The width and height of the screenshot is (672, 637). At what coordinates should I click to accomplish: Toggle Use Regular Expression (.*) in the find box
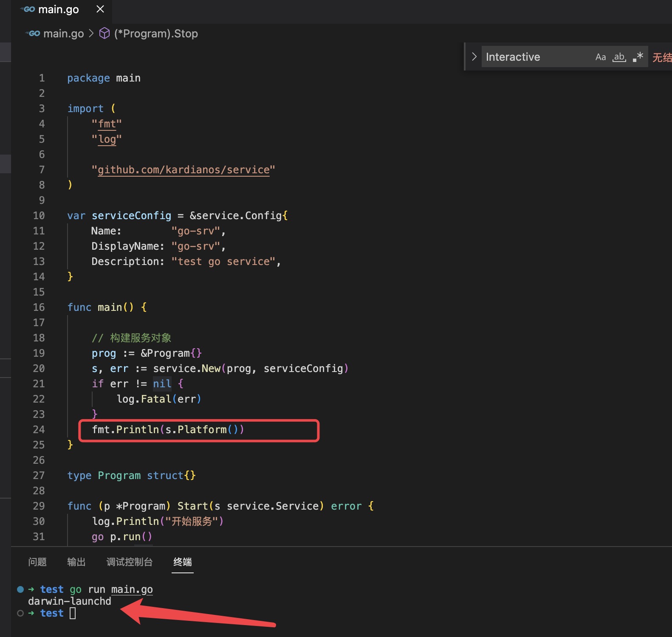click(x=638, y=57)
